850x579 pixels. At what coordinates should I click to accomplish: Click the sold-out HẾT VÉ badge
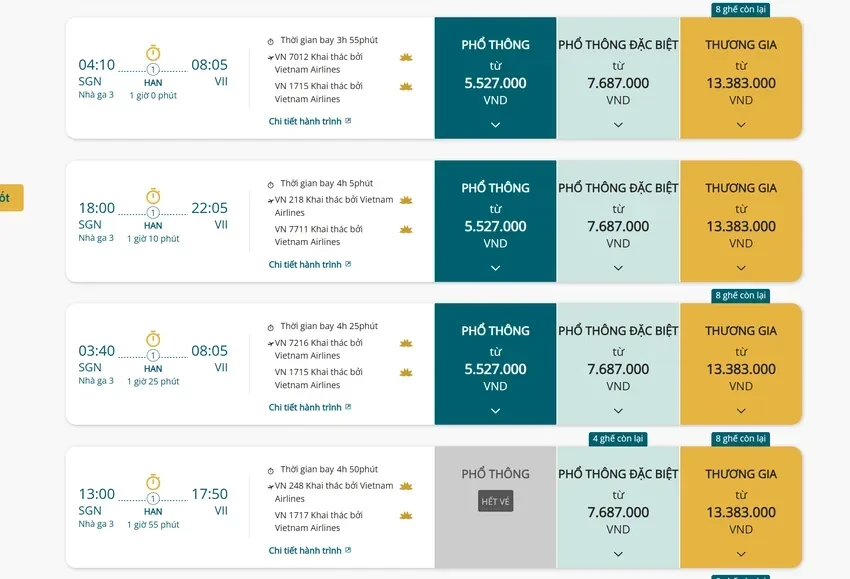495,501
